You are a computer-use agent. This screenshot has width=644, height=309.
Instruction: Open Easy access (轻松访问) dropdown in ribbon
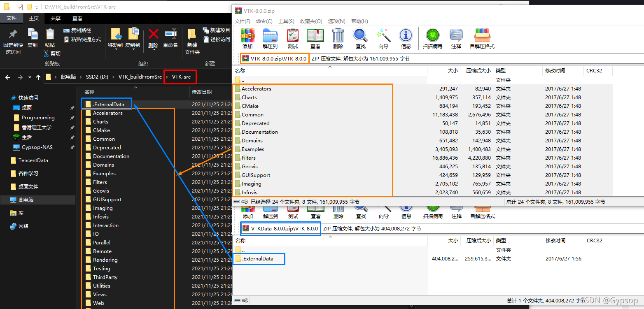click(x=217, y=39)
